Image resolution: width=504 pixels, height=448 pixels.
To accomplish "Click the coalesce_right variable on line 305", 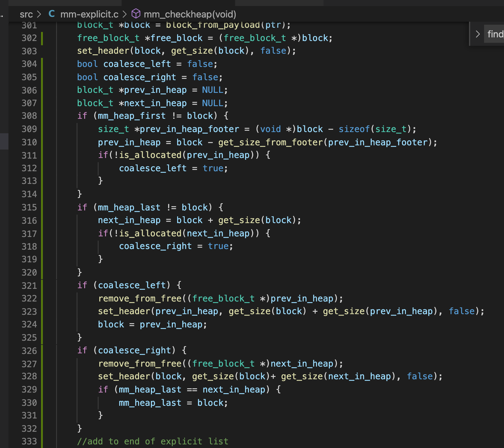I will (x=139, y=77).
